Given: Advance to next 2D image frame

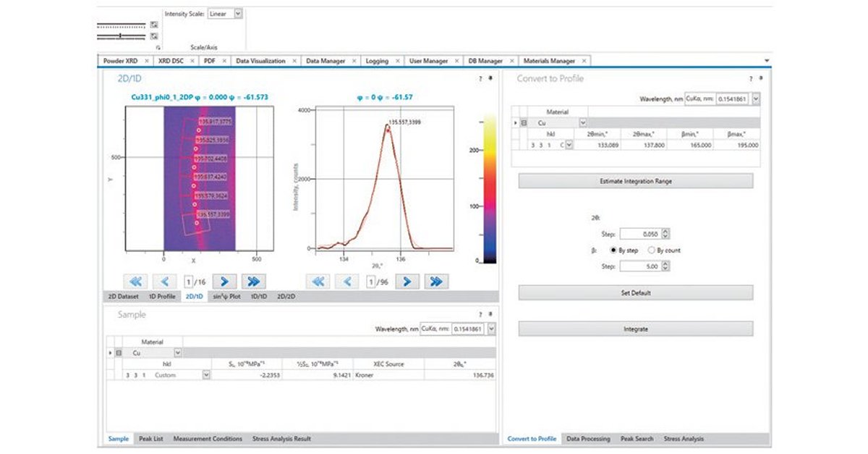Looking at the screenshot, I should click(x=225, y=281).
